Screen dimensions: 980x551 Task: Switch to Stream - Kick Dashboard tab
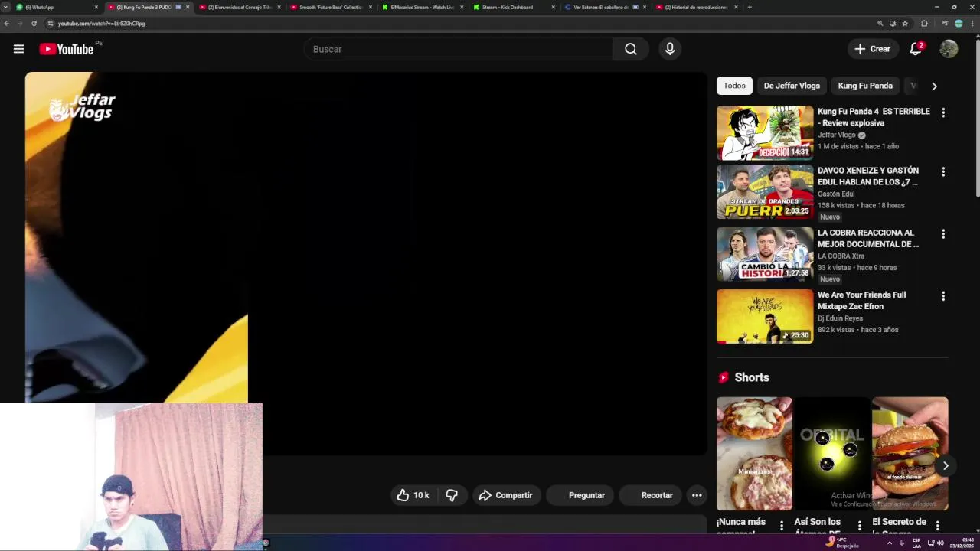[514, 7]
